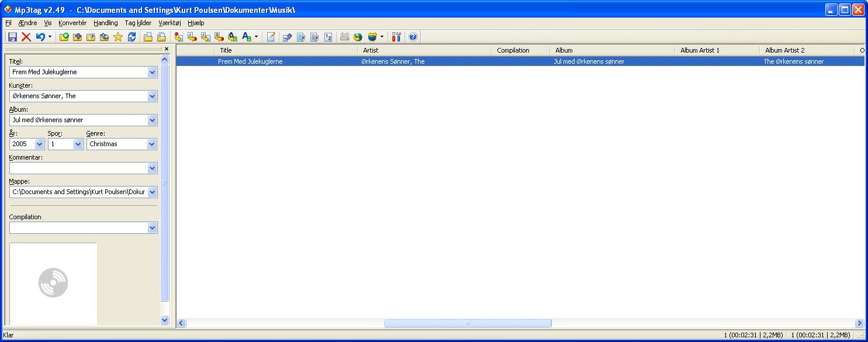Open the År year dropdown
Image resolution: width=868 pixels, height=342 pixels.
tap(40, 144)
